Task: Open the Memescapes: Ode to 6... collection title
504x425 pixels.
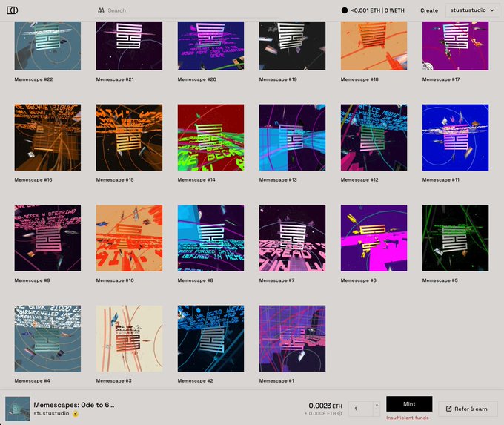Action: 74,405
